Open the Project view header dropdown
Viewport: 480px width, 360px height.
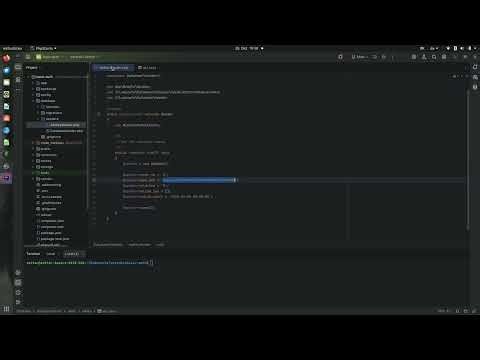[x=32, y=68]
